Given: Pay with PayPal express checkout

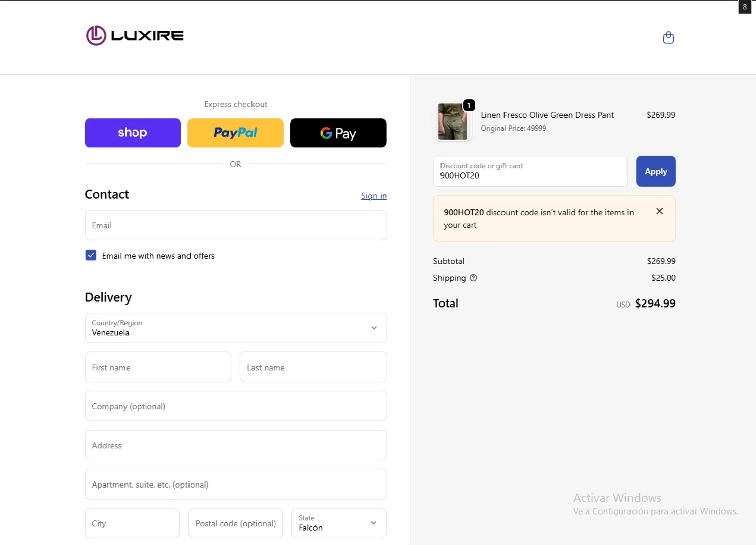Looking at the screenshot, I should point(235,133).
